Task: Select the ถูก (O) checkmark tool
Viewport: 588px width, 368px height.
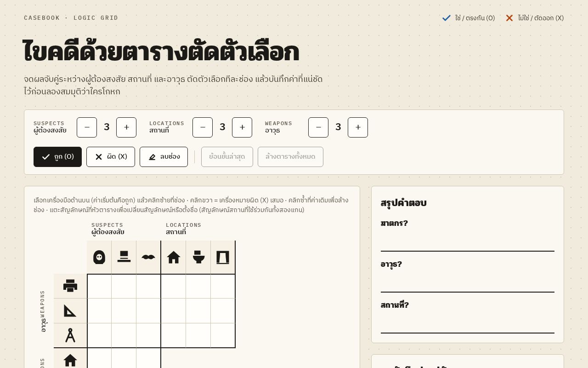Action: 57,157
